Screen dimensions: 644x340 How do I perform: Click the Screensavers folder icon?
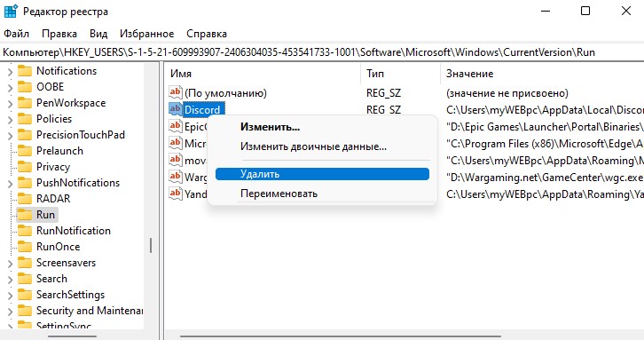(x=25, y=263)
